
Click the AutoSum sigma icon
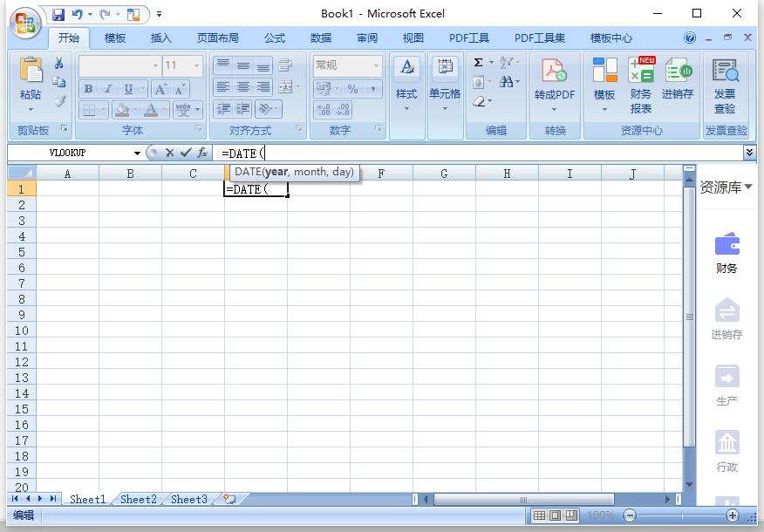coord(479,63)
